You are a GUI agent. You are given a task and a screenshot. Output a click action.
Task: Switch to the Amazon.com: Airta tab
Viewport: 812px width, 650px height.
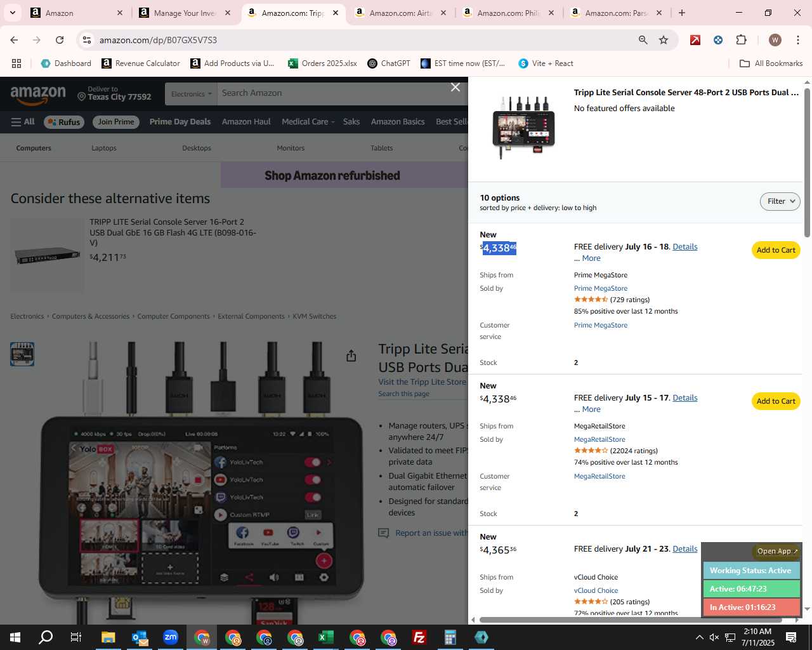coord(401,13)
